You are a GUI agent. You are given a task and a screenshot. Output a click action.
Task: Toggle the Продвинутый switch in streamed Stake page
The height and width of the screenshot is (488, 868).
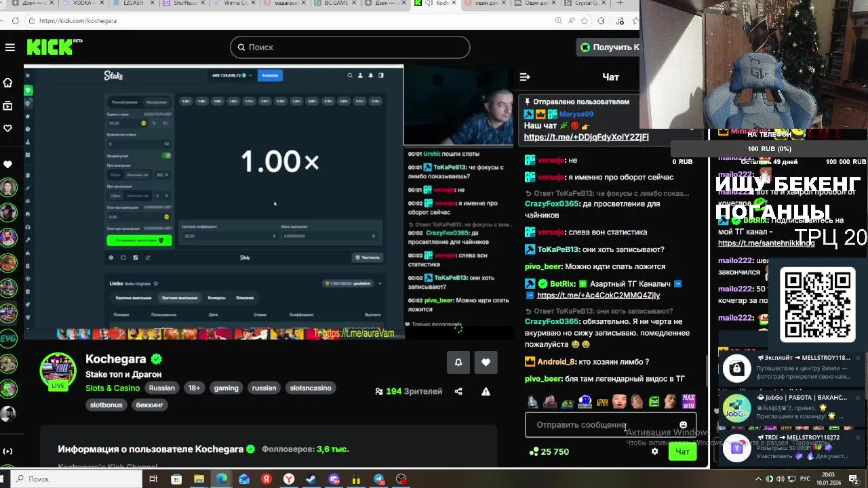coord(166,155)
